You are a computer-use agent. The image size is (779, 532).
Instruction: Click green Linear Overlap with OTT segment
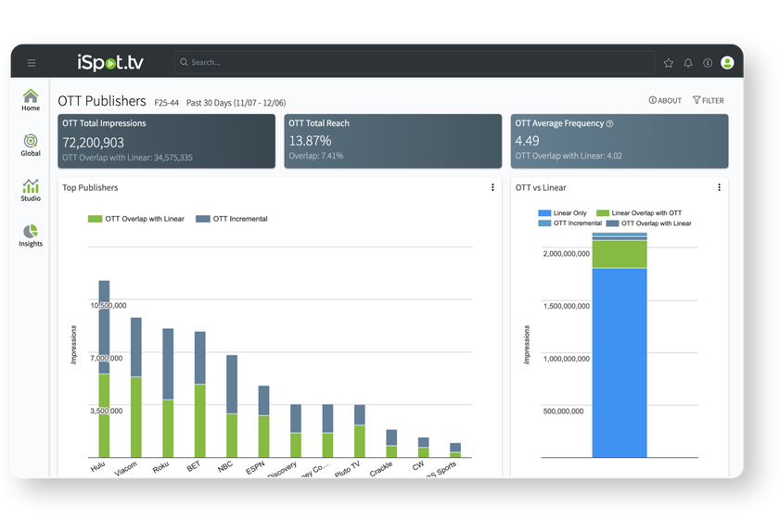coord(619,254)
